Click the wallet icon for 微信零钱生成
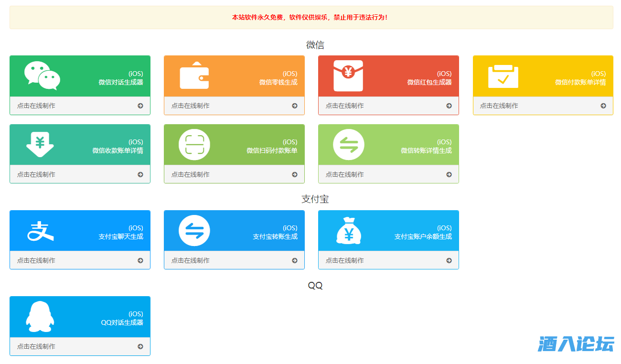621x364 pixels. click(x=194, y=76)
